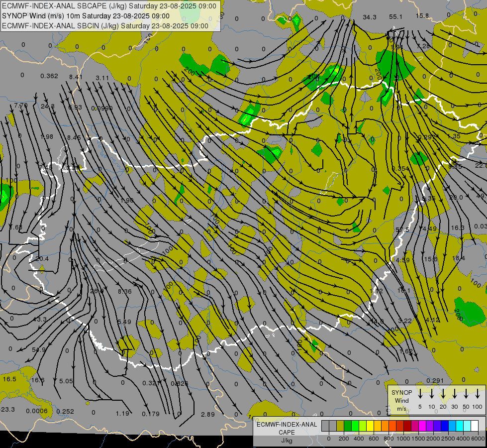Click the 57.5 value on the map
The height and width of the screenshot is (448, 487).
click(402, 229)
